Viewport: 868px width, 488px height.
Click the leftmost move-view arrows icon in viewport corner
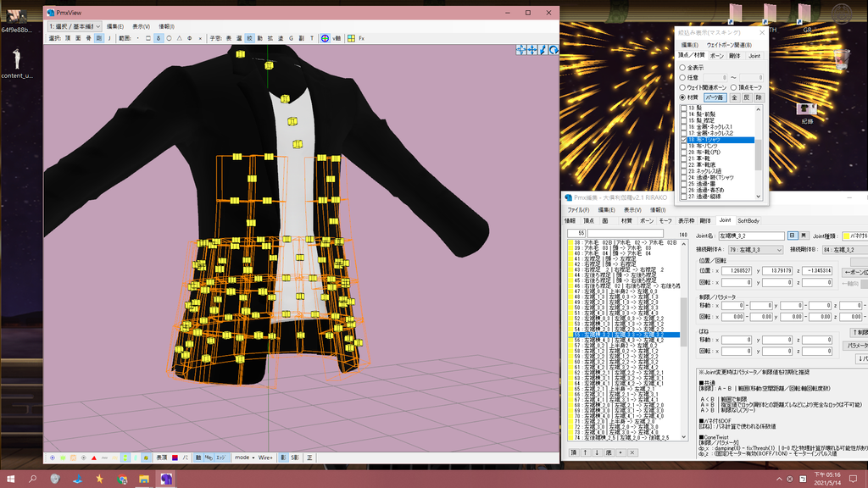point(521,50)
